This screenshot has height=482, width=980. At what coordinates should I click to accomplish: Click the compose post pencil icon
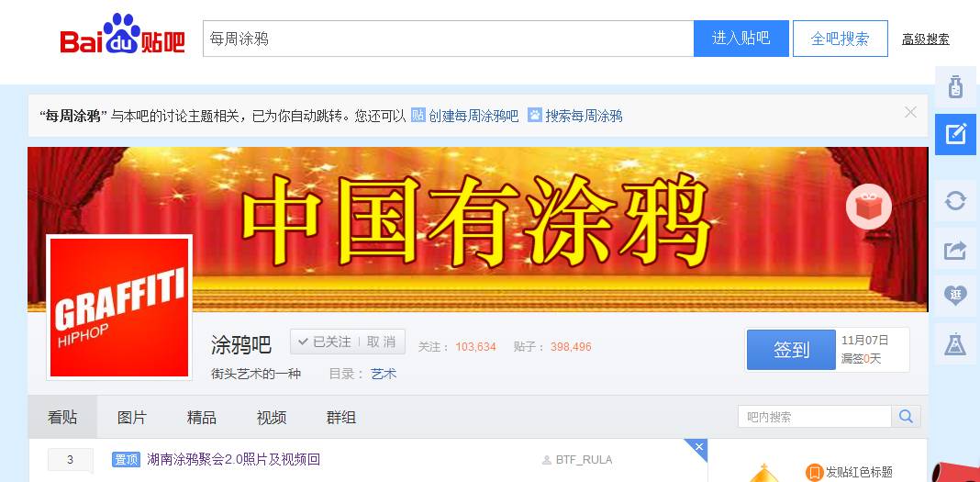click(x=955, y=134)
